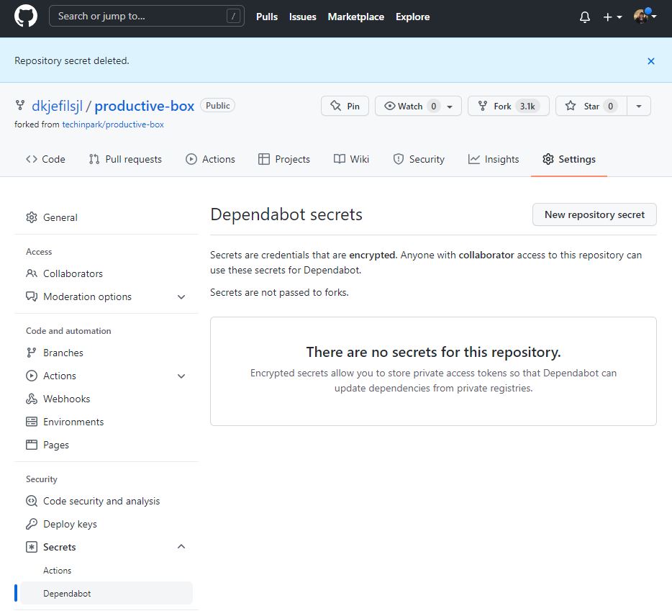This screenshot has height=616, width=672.
Task: Open the plus create-new menu
Action: [612, 17]
